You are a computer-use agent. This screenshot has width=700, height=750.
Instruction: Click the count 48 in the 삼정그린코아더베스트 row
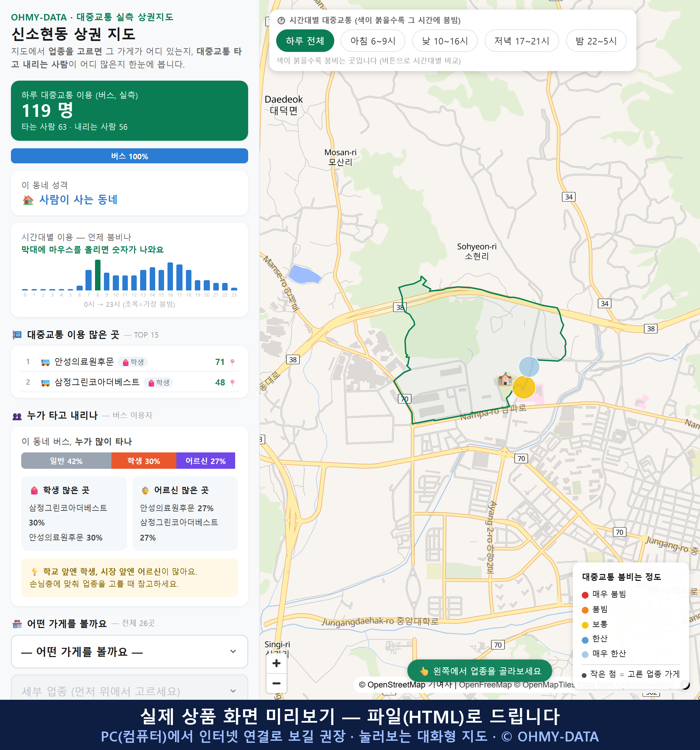coord(220,383)
